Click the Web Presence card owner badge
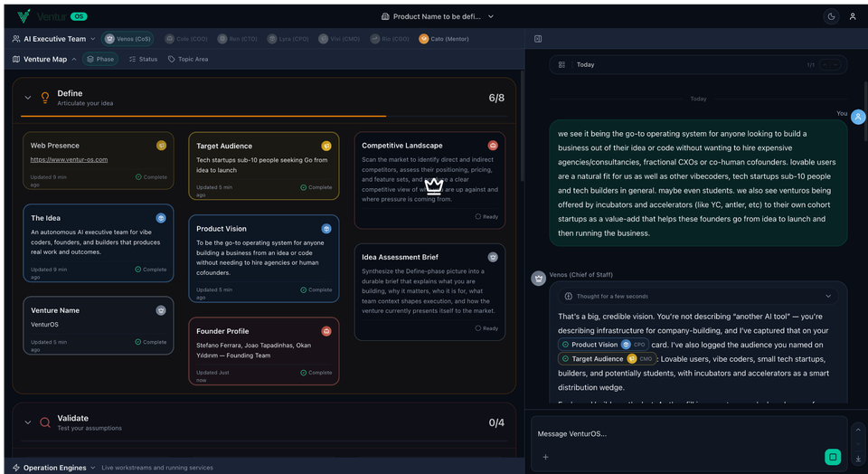Image resolution: width=868 pixels, height=474 pixels. tap(161, 145)
